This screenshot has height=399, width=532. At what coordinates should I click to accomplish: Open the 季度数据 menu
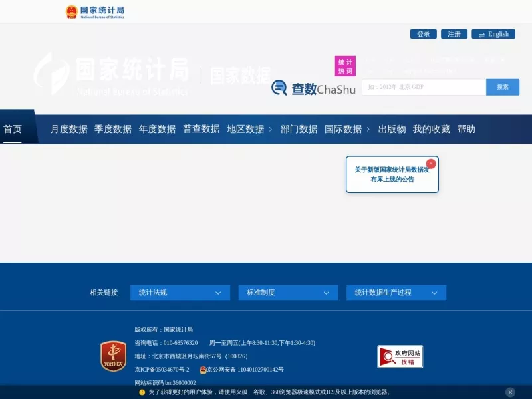click(x=113, y=129)
